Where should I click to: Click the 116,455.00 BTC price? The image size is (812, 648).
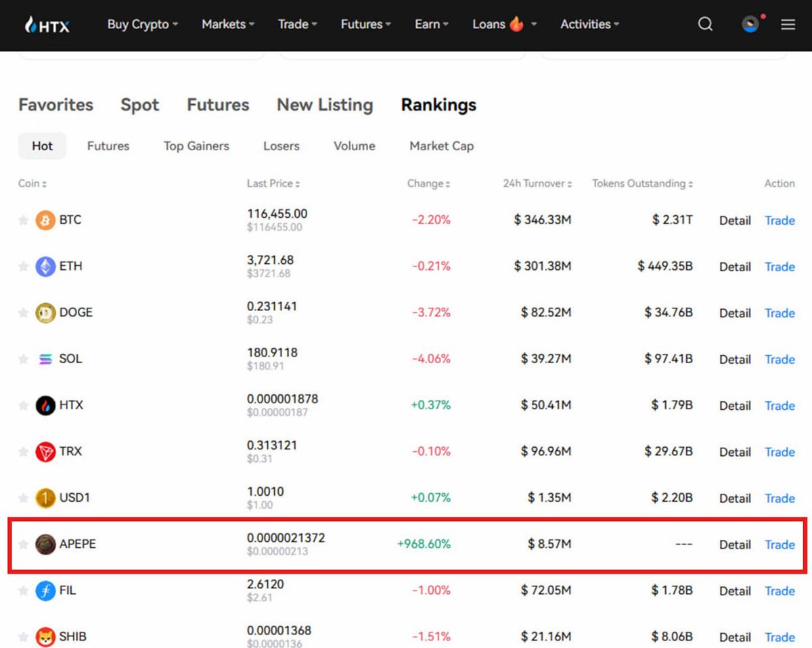click(277, 214)
